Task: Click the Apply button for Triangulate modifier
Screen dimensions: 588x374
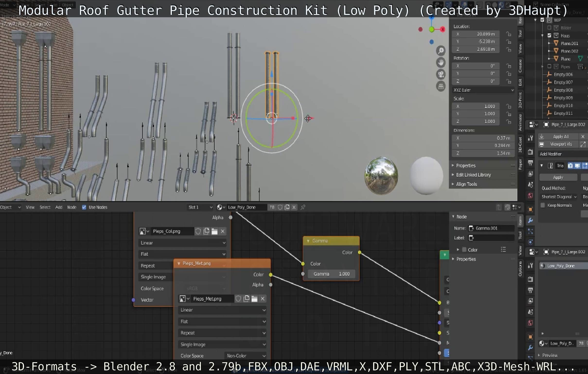Action: coord(558,177)
